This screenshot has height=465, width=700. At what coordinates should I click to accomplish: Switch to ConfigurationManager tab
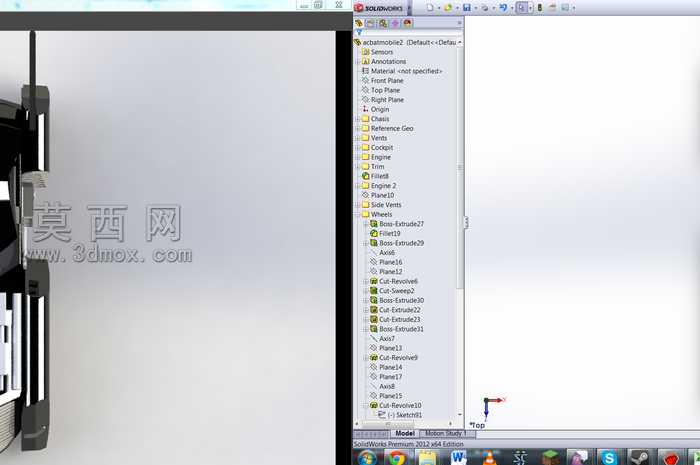(x=383, y=23)
